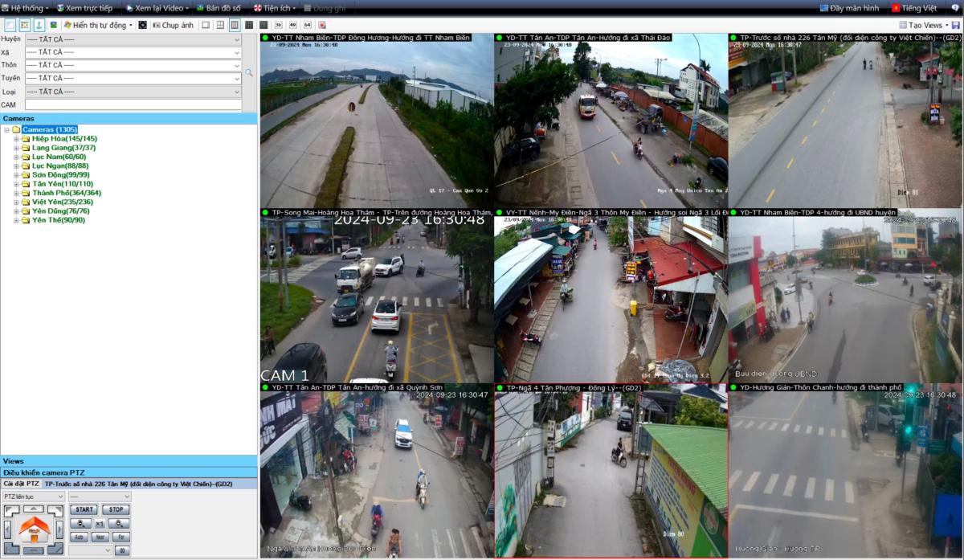Click the PTZ home icon
Image resolution: width=964 pixels, height=560 pixels.
tap(33, 529)
